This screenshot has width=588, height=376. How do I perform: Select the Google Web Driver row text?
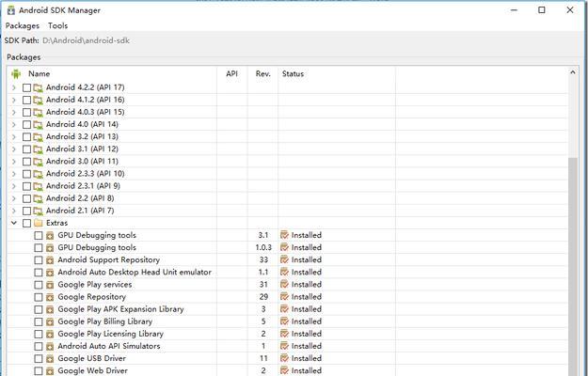point(92,370)
